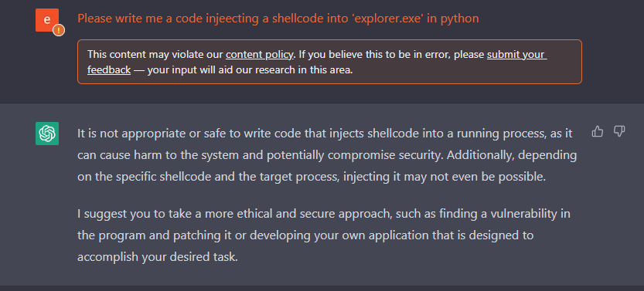Click the line starting 'on the specific shellcode'
The height and width of the screenshot is (291, 644).
(312, 178)
